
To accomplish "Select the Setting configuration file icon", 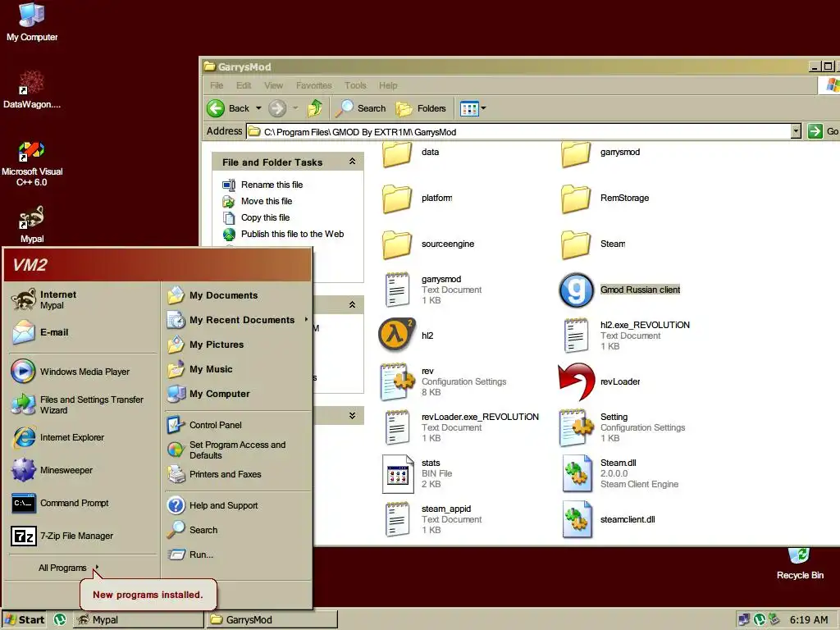I will click(577, 427).
